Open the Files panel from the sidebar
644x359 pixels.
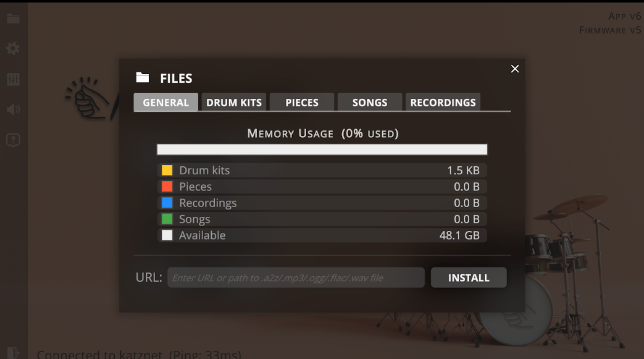coord(13,18)
